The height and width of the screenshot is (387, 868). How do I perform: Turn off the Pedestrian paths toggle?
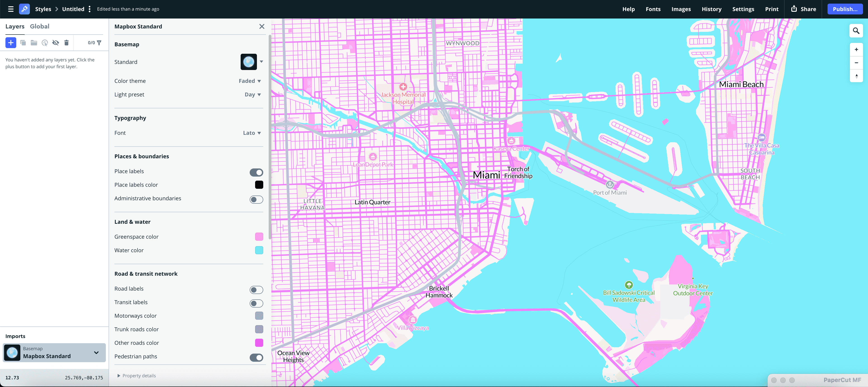(x=256, y=358)
